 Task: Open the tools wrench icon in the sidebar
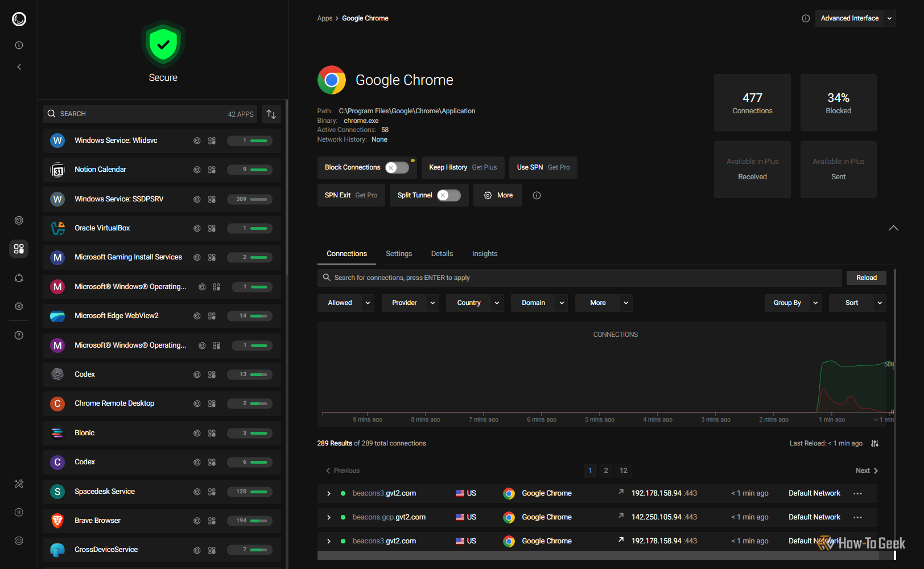point(19,484)
